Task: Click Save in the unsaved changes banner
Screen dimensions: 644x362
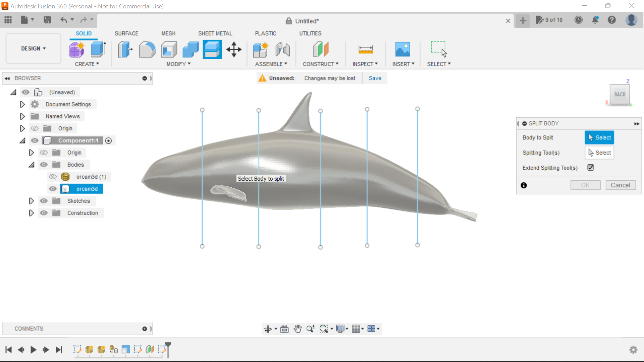Action: coord(375,78)
